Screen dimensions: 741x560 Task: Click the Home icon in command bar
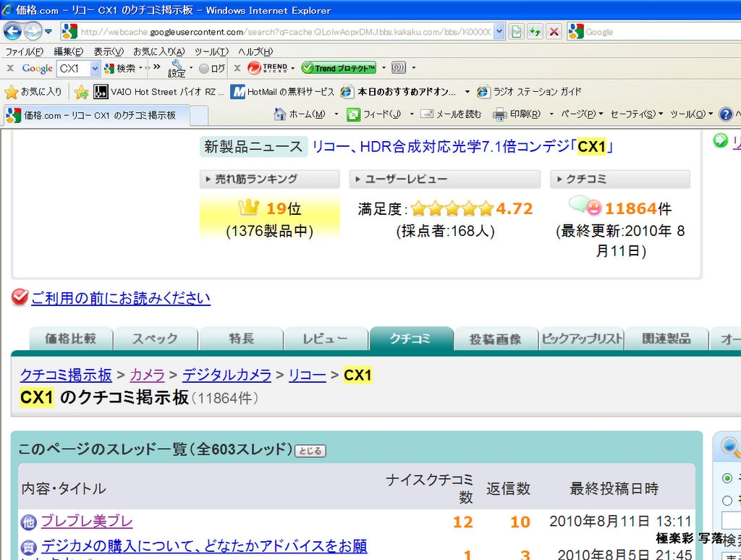(280, 114)
